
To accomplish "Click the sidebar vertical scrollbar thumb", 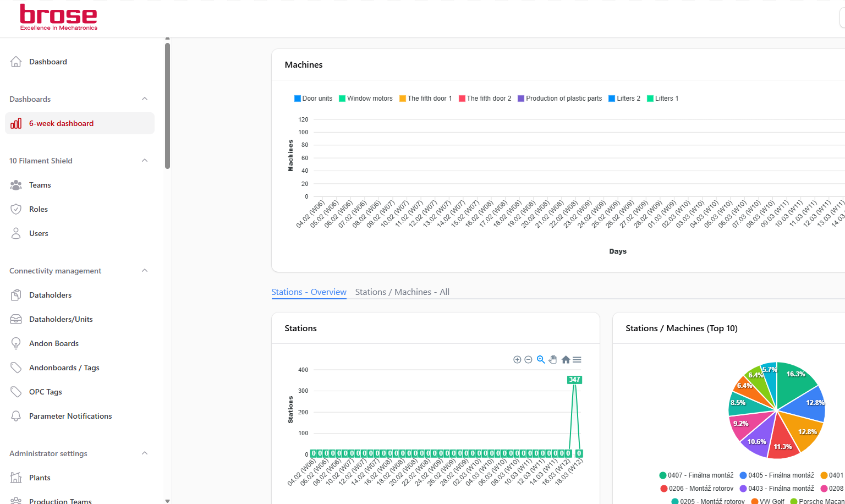I will point(167,106).
